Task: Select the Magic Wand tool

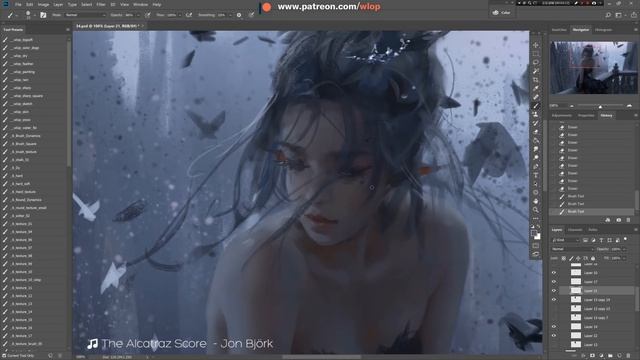Action: [x=536, y=71]
